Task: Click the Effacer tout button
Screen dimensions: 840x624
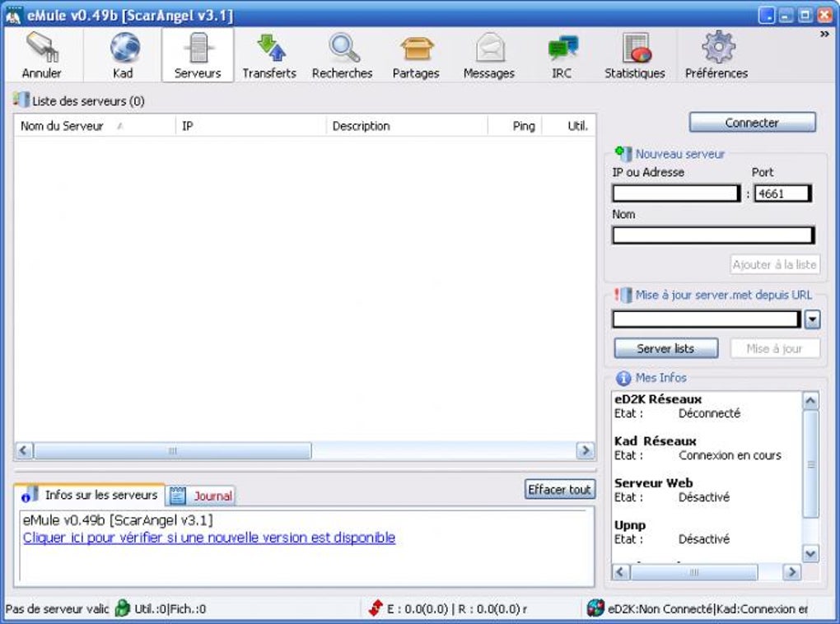Action: (559, 490)
